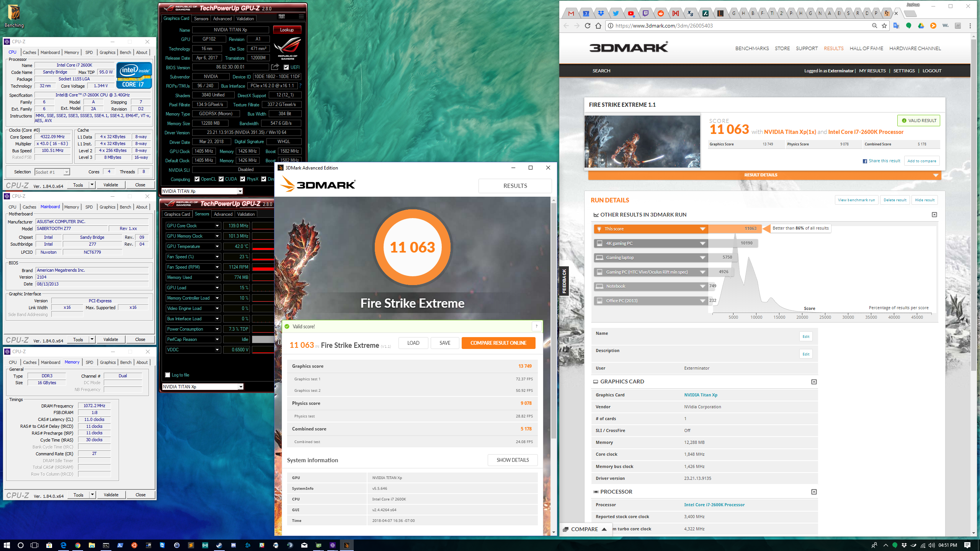This screenshot has height=551, width=980.
Task: Open GPU-Z hamburger menu icon
Action: (301, 17)
